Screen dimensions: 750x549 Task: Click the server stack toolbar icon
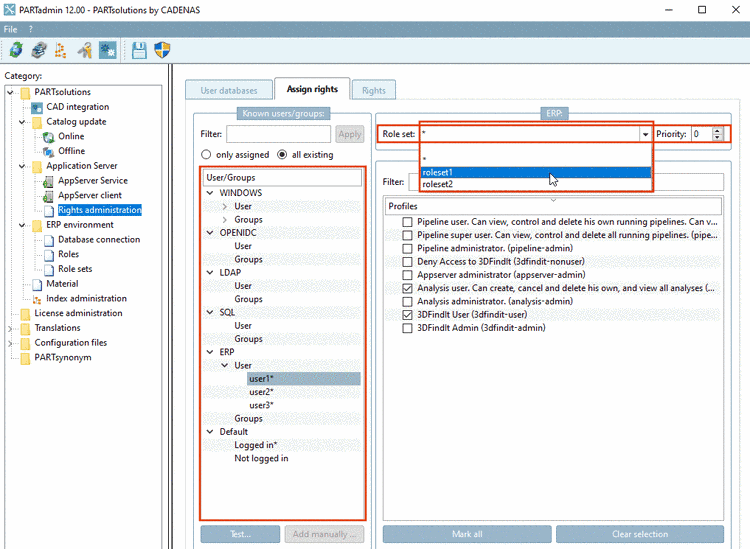pos(39,50)
